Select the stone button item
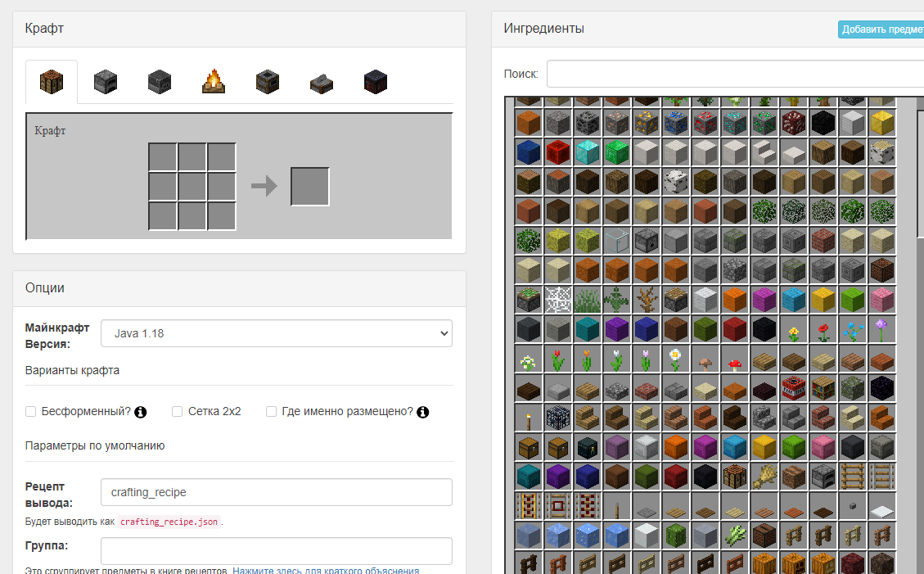The height and width of the screenshot is (574, 924). 852,506
